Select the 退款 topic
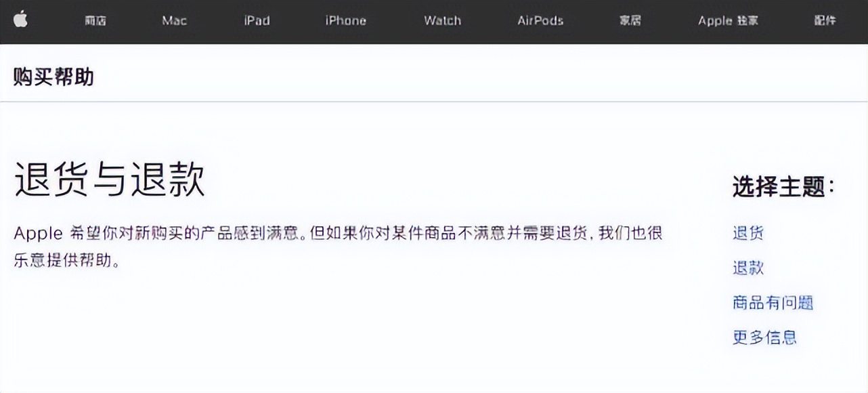 [x=749, y=268]
